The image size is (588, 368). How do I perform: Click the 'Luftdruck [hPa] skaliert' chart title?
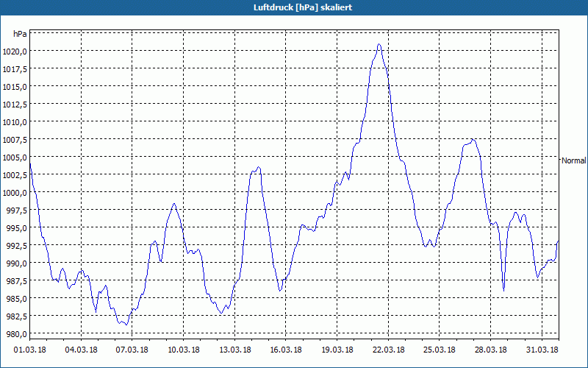(303, 7)
